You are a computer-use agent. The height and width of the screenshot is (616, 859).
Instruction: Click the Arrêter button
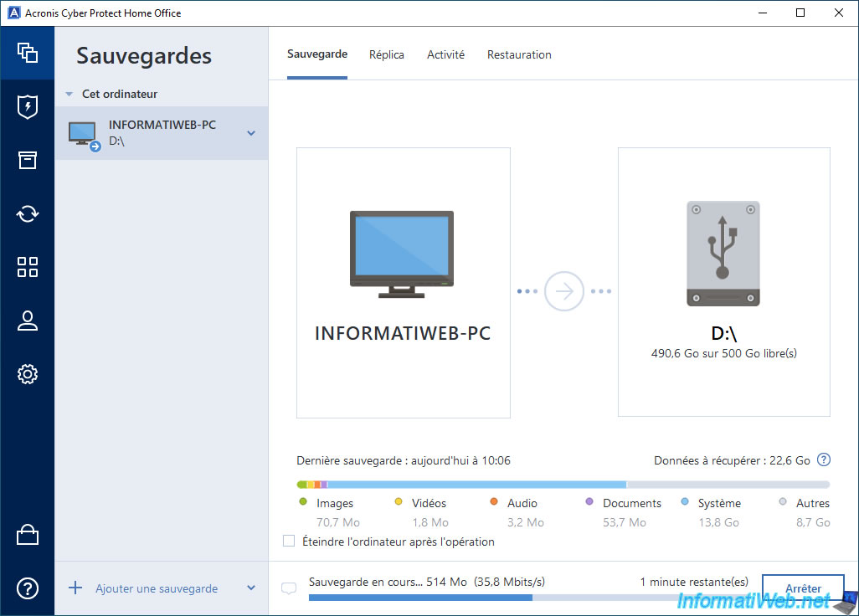coord(803,588)
